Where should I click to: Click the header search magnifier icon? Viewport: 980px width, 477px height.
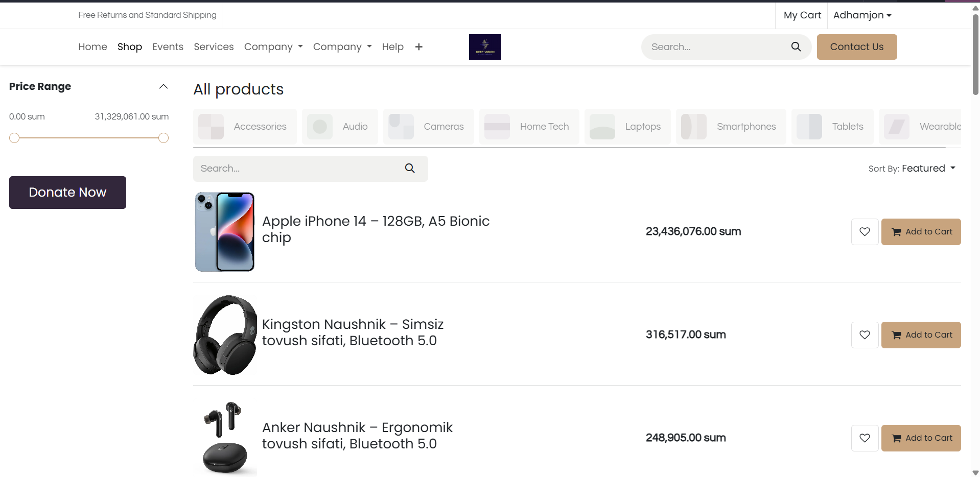tap(796, 47)
